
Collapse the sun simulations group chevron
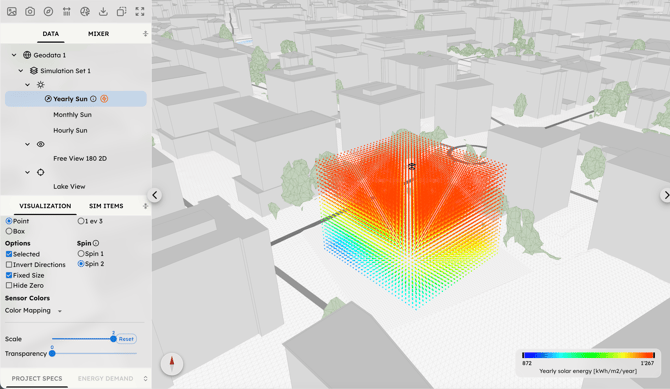click(28, 85)
